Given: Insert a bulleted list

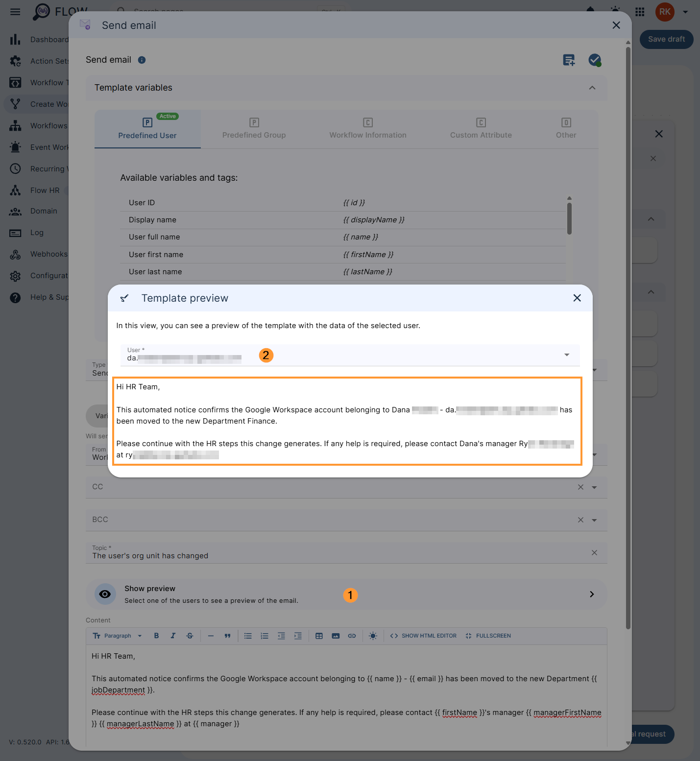Looking at the screenshot, I should (248, 636).
